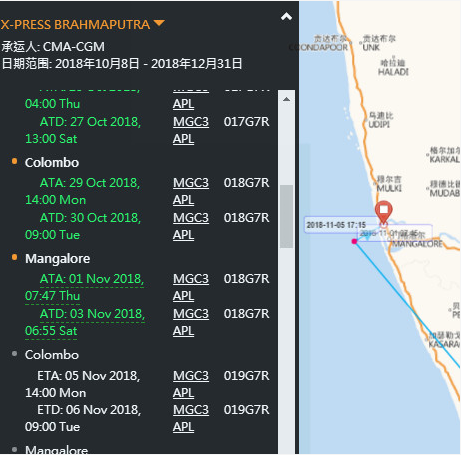Click the pink vessel position marker

[354, 241]
